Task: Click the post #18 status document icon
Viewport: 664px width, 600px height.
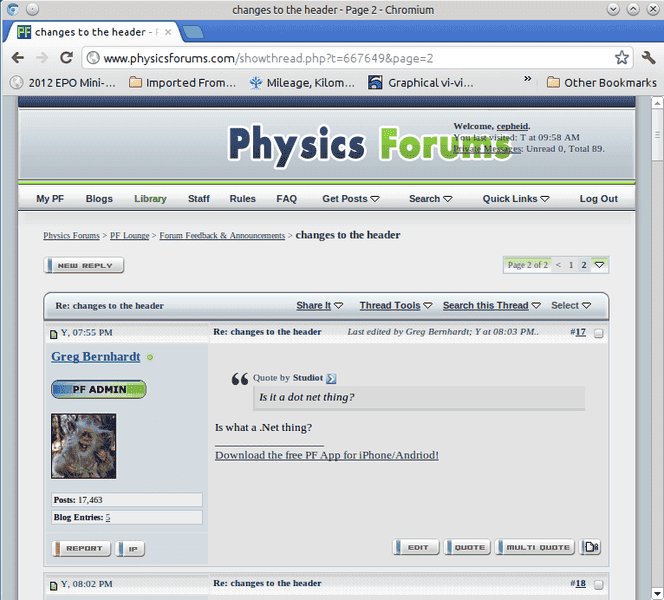Action: (x=53, y=586)
